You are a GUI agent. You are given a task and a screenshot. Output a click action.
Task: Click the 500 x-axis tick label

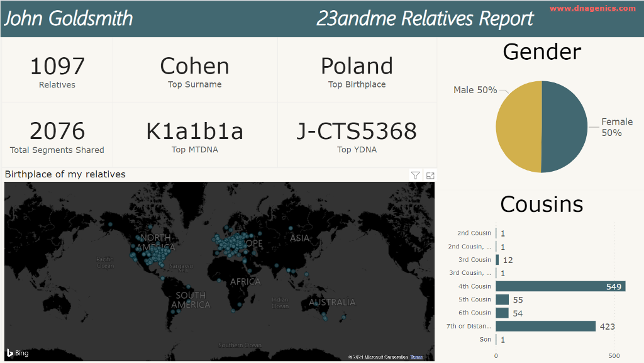(x=614, y=355)
